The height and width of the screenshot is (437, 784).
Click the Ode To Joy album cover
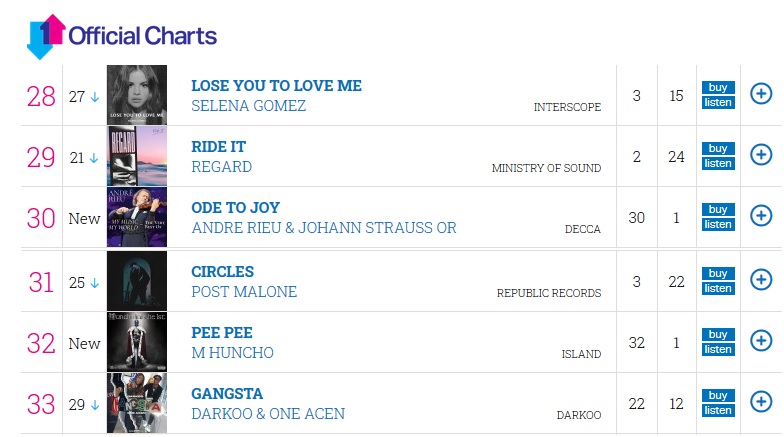(137, 217)
